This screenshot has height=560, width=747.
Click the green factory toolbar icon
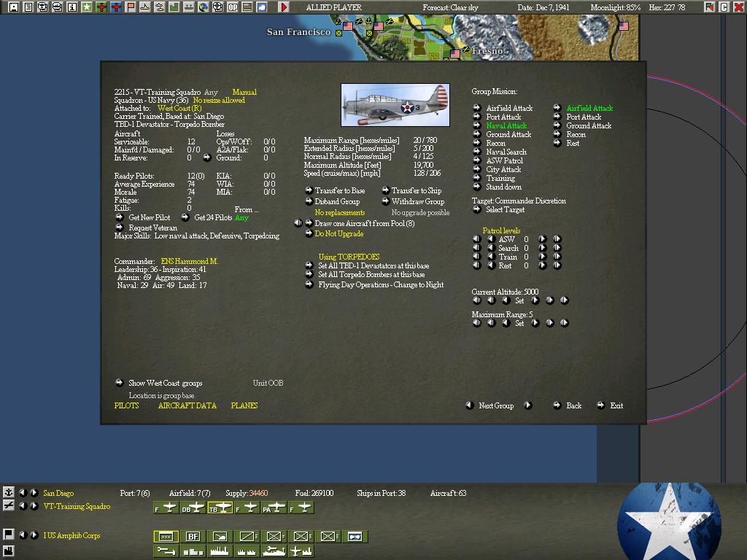(x=174, y=7)
